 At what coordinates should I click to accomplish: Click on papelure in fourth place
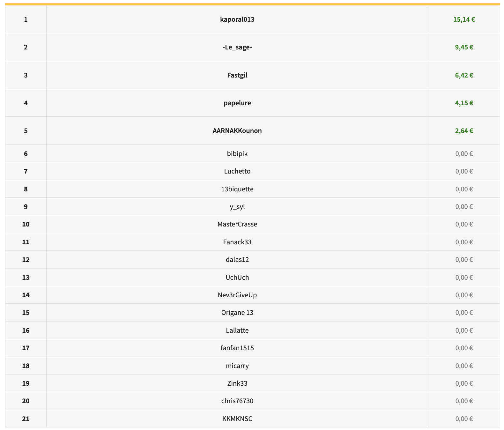237,103
